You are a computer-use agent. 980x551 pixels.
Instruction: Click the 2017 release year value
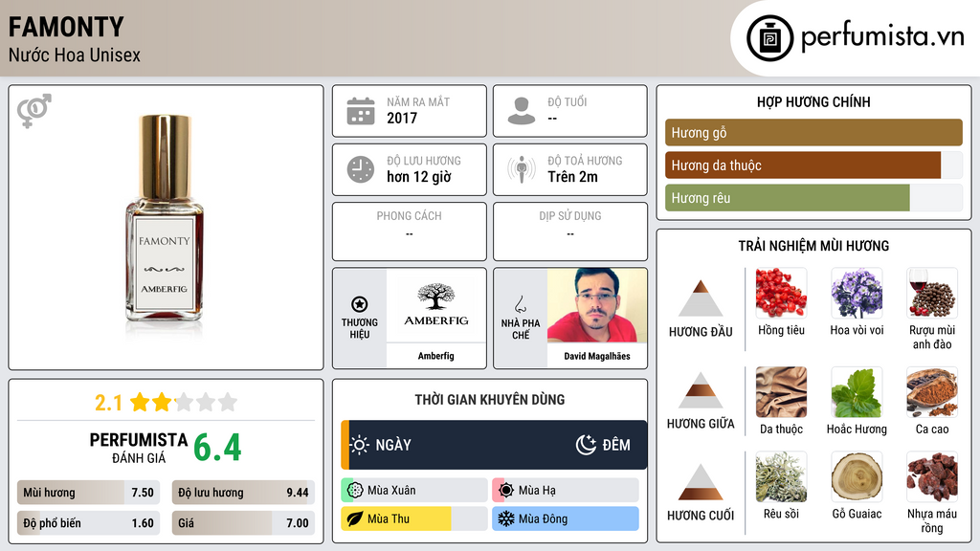(402, 118)
